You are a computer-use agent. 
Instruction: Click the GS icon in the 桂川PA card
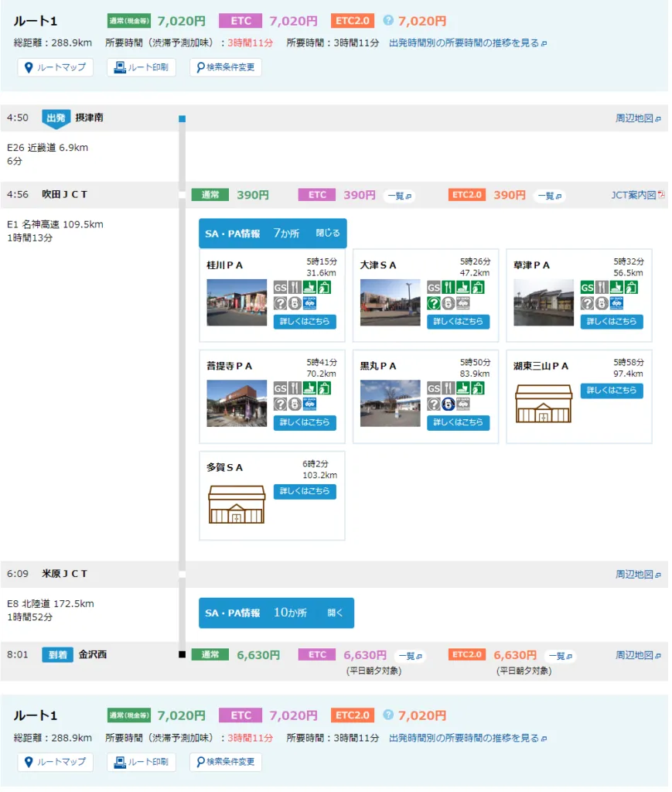[280, 288]
